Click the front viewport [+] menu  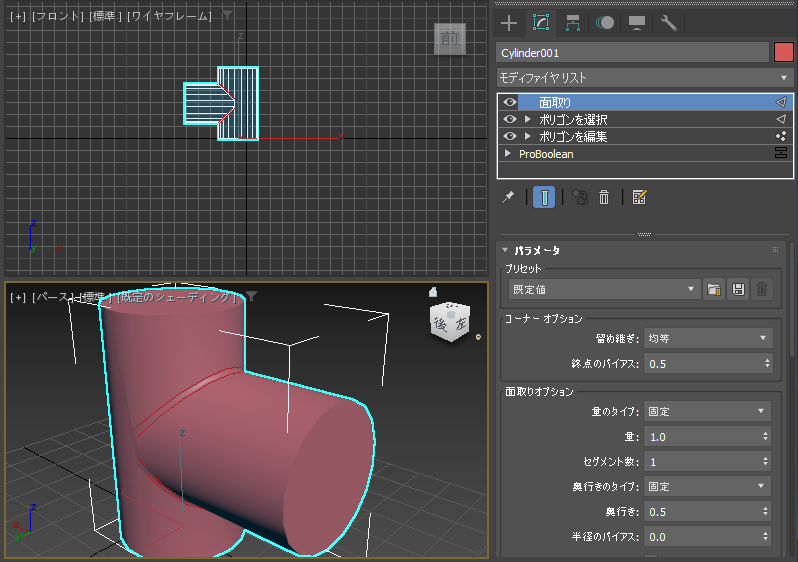(x=18, y=16)
